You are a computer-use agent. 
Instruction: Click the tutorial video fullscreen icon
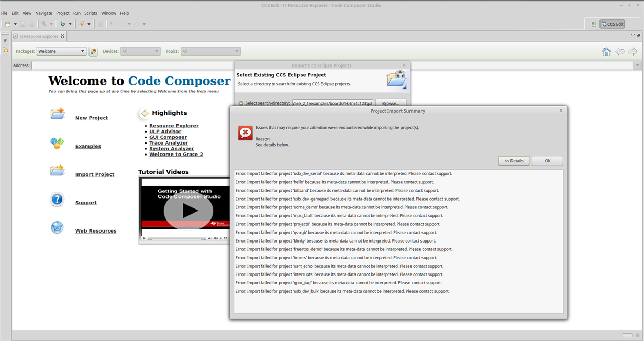tap(226, 238)
